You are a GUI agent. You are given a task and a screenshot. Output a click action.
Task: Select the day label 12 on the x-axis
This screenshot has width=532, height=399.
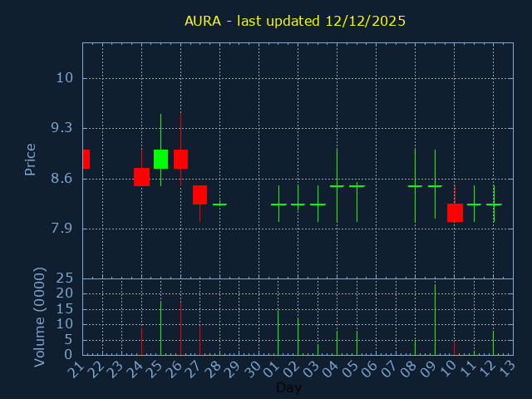[x=486, y=369]
